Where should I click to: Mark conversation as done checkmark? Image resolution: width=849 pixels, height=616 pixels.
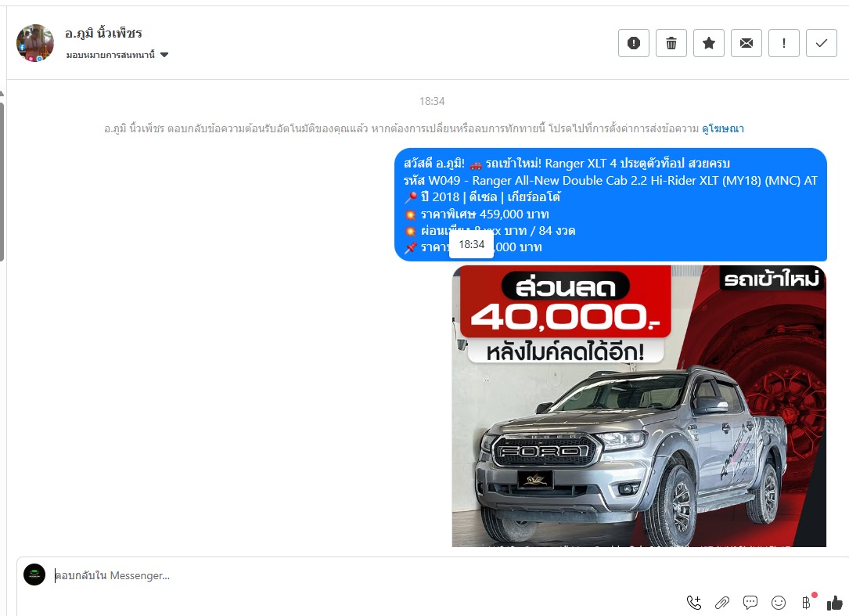[822, 43]
